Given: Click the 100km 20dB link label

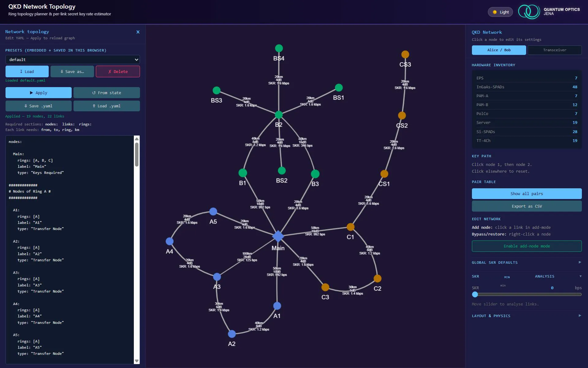Looking at the screenshot, I should point(247,257).
